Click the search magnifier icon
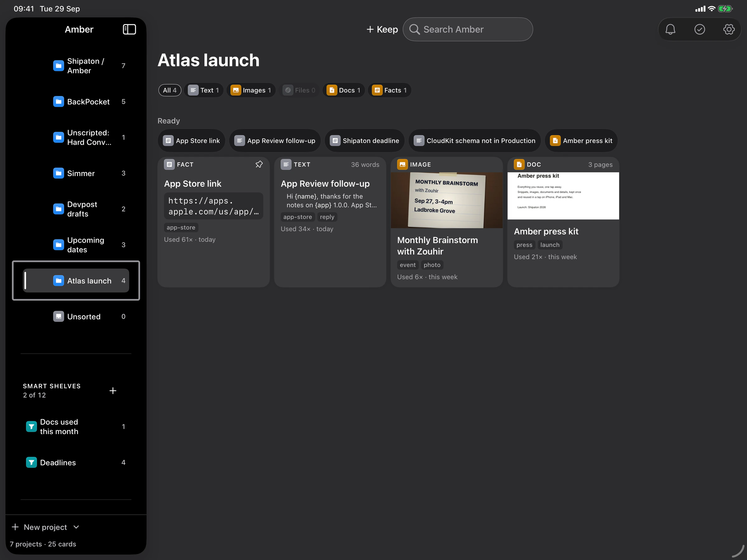Image resolution: width=747 pixels, height=560 pixels. (x=414, y=29)
